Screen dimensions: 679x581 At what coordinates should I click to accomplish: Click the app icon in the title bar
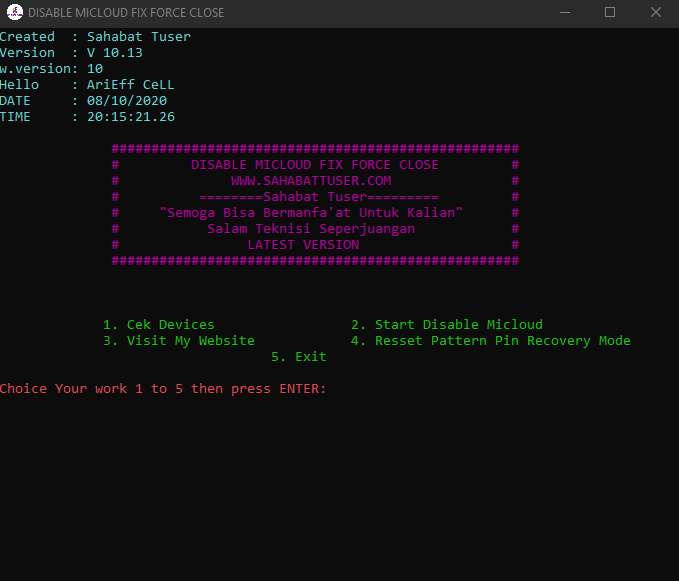coord(15,12)
